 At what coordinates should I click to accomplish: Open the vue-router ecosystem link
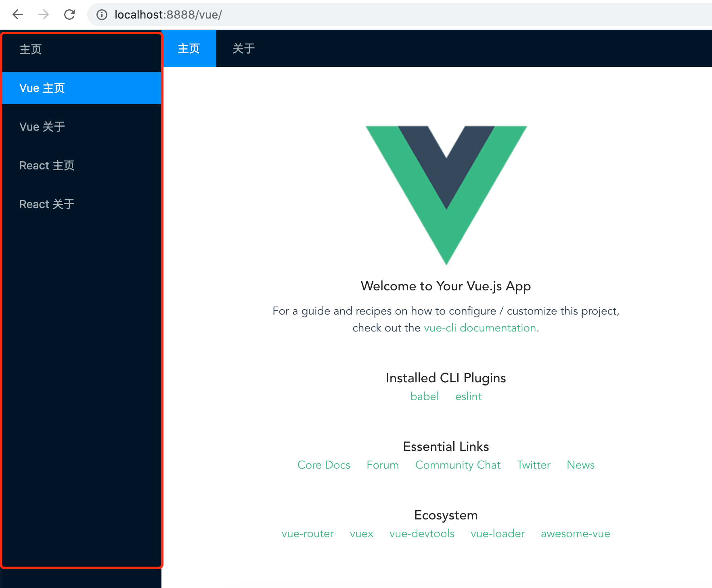pyautogui.click(x=308, y=534)
